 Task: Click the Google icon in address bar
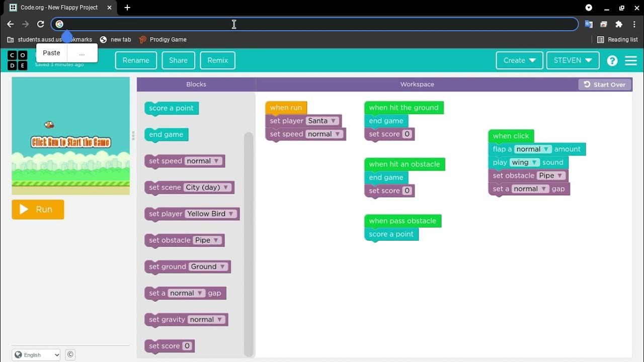[x=59, y=24]
